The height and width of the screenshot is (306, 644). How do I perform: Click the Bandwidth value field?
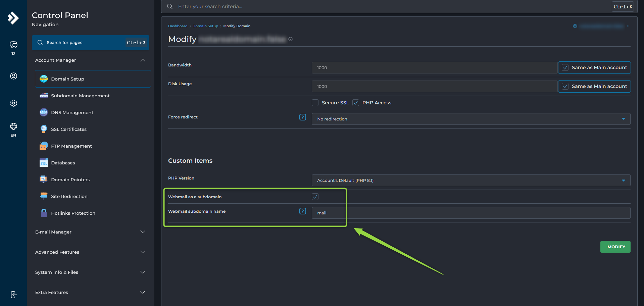click(435, 67)
